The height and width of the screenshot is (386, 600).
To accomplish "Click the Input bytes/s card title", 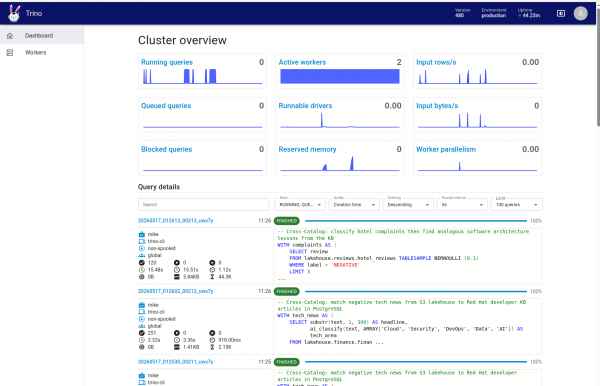I will click(437, 106).
